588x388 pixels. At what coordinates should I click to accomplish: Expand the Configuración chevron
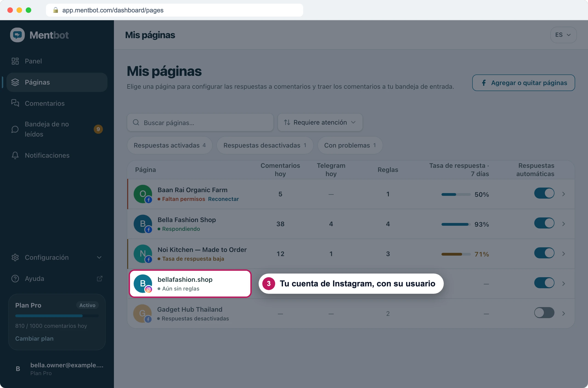(99, 257)
